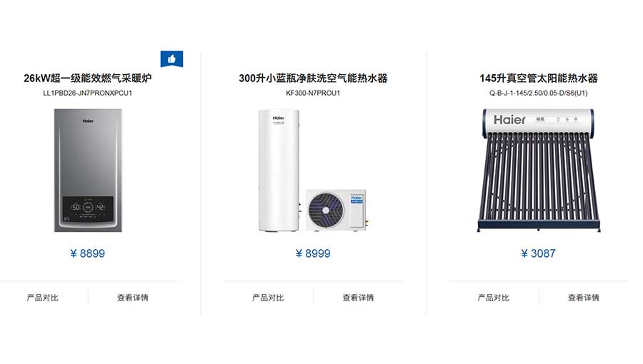The width and height of the screenshot is (643, 364).
Task: Open the 300L air energy water heater image
Action: point(313,170)
